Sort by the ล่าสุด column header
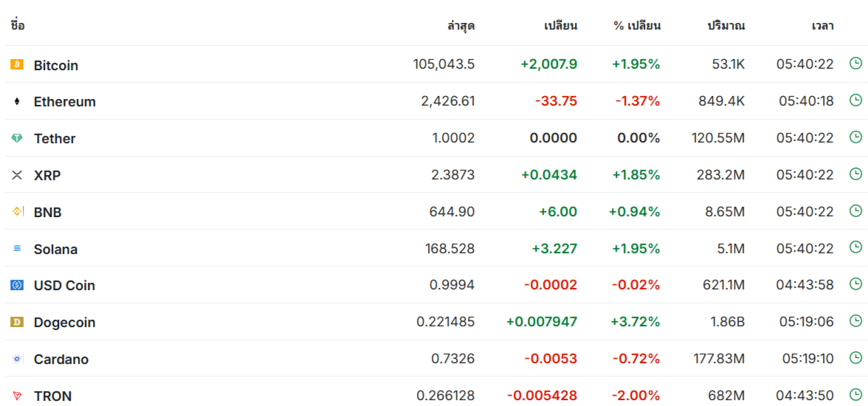 (461, 26)
